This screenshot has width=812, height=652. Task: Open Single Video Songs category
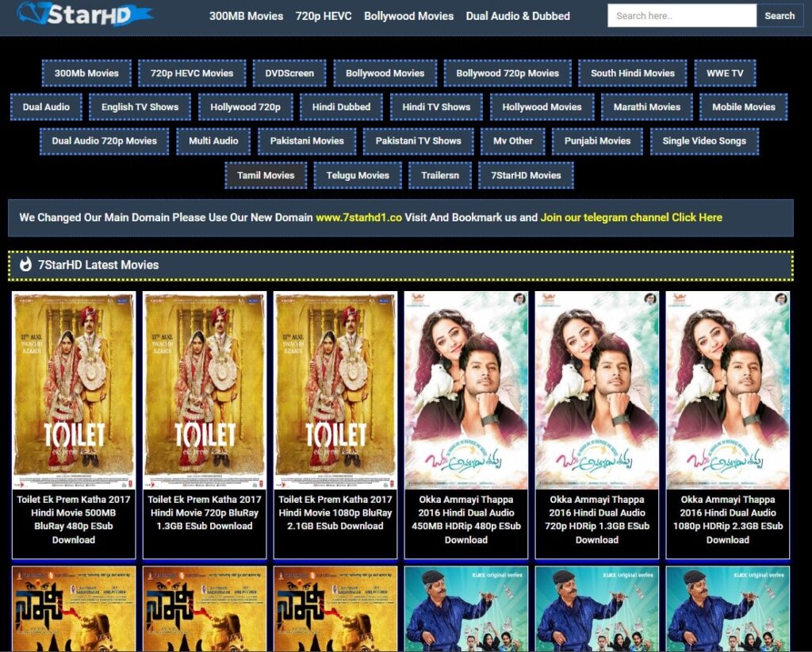[704, 141]
